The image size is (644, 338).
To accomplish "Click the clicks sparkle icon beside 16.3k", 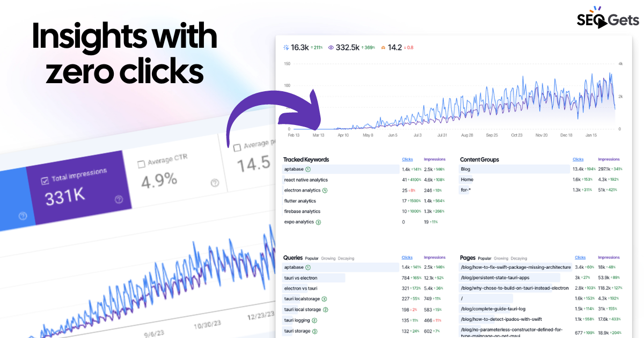I will (286, 48).
